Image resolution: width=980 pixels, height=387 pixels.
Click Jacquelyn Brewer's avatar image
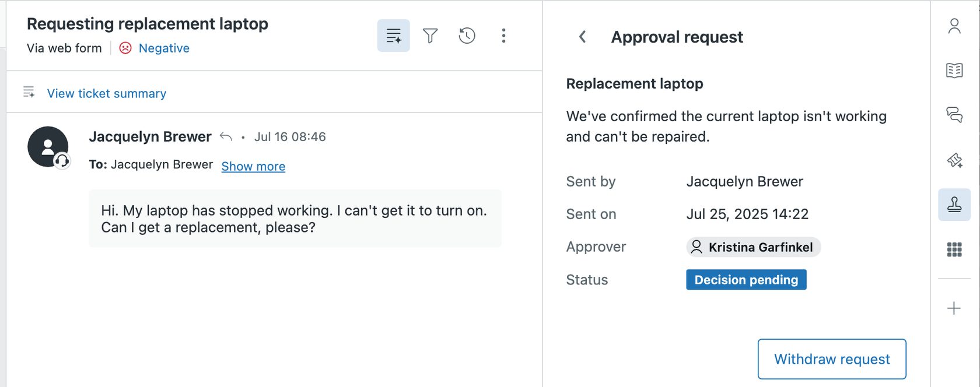point(48,146)
